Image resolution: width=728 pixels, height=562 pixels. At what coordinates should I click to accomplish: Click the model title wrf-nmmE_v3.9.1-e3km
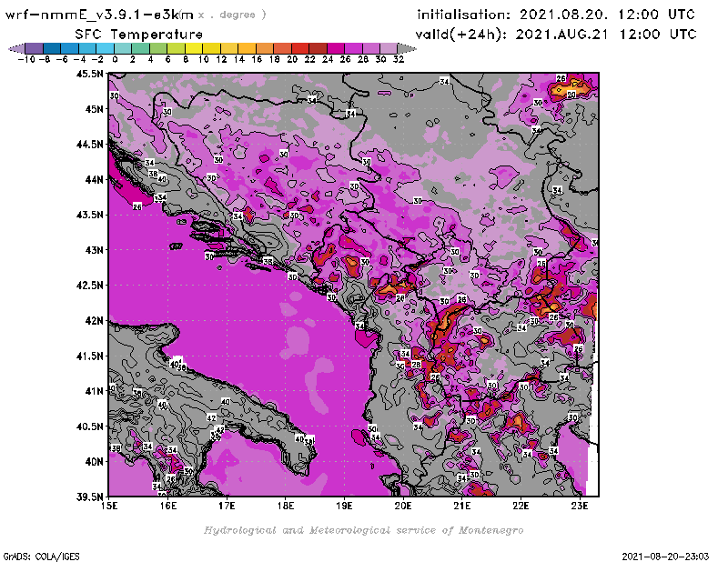99,15
